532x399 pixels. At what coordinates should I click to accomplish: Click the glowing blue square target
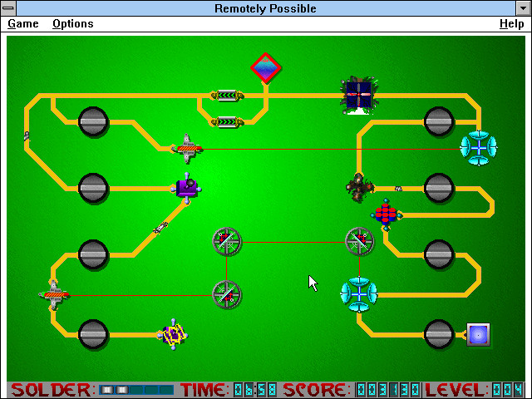click(478, 334)
